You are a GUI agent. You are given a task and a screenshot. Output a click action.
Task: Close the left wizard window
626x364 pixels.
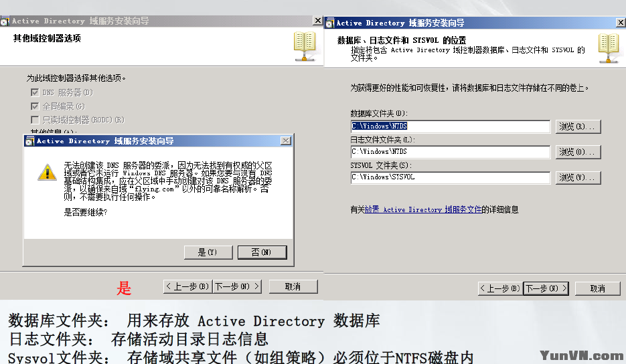click(318, 21)
